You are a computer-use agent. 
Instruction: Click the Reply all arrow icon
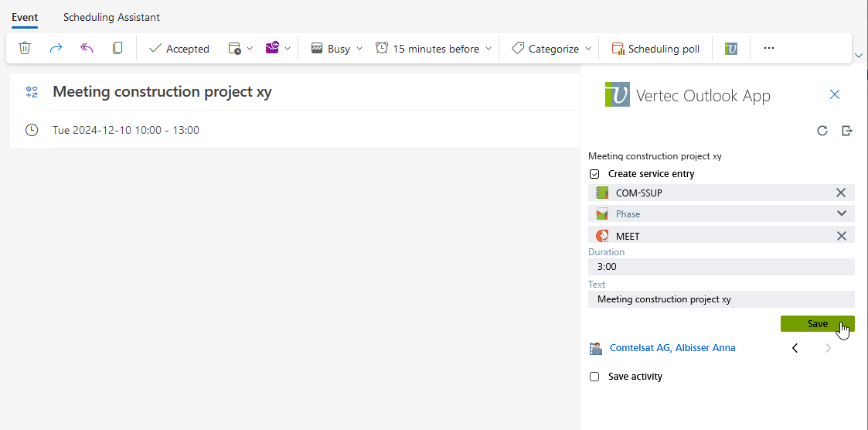tap(87, 48)
